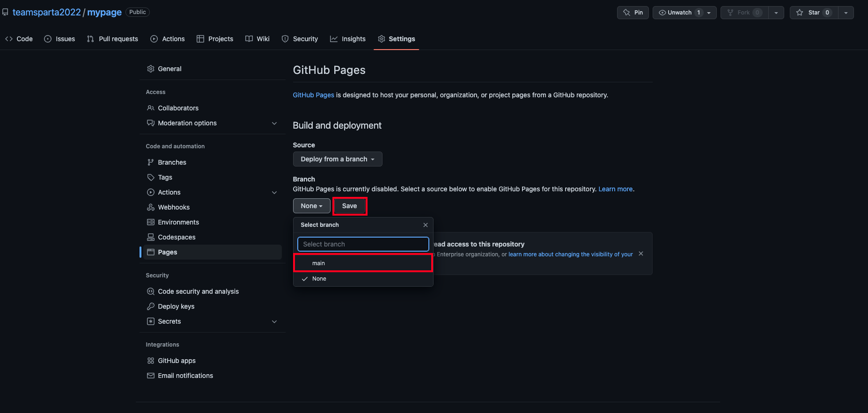Expand the Secrets chevron
This screenshot has height=413, width=868.
point(274,321)
